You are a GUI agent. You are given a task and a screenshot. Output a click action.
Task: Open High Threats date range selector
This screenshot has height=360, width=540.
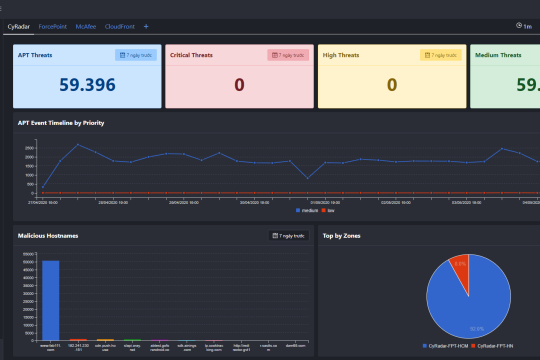[x=440, y=55]
